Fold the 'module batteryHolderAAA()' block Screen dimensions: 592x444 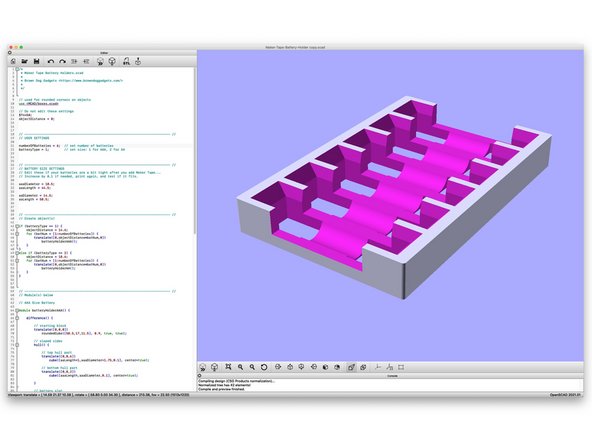click(17, 310)
